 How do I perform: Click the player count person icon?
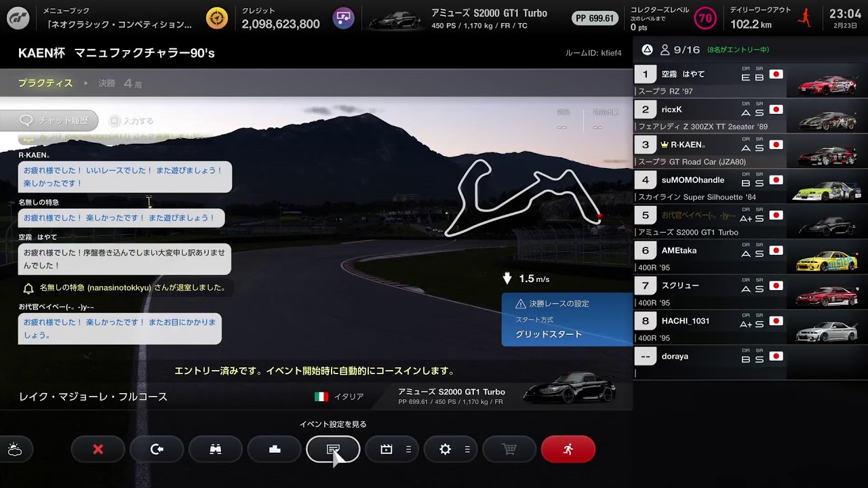coord(665,49)
